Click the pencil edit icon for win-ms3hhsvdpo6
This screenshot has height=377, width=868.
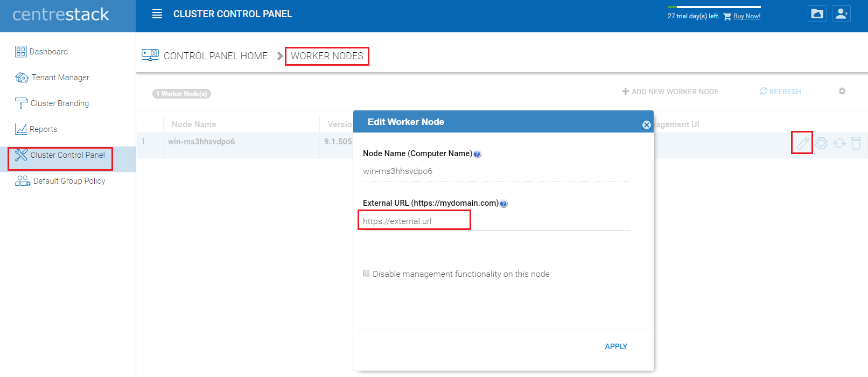803,143
